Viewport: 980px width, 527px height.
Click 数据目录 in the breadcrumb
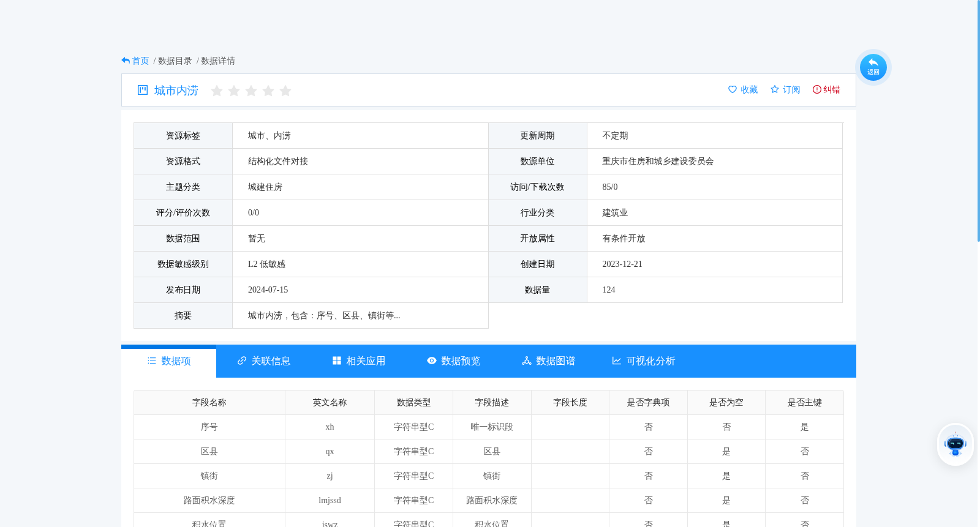[175, 61]
